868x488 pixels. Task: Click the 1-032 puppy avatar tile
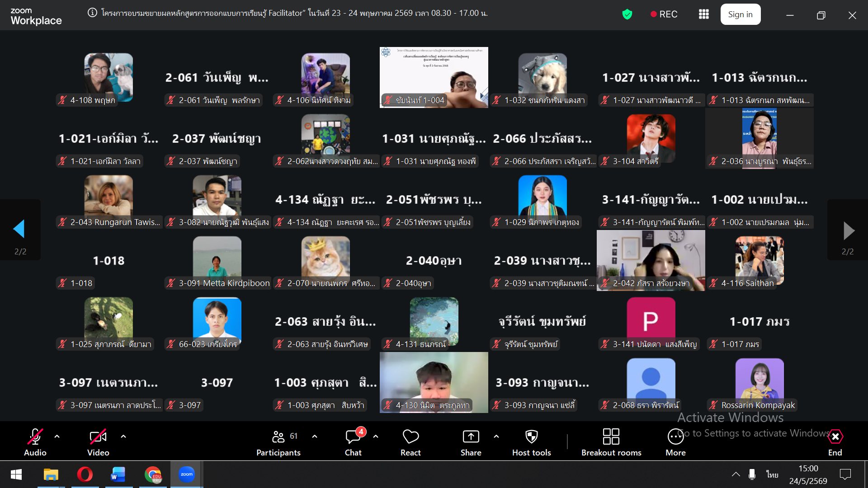(x=542, y=78)
